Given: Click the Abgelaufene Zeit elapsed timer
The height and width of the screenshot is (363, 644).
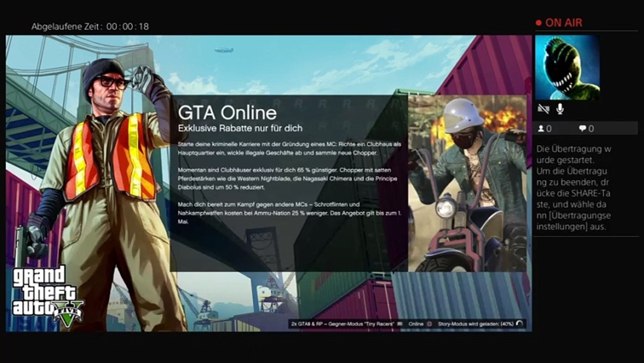Looking at the screenshot, I should click(90, 26).
